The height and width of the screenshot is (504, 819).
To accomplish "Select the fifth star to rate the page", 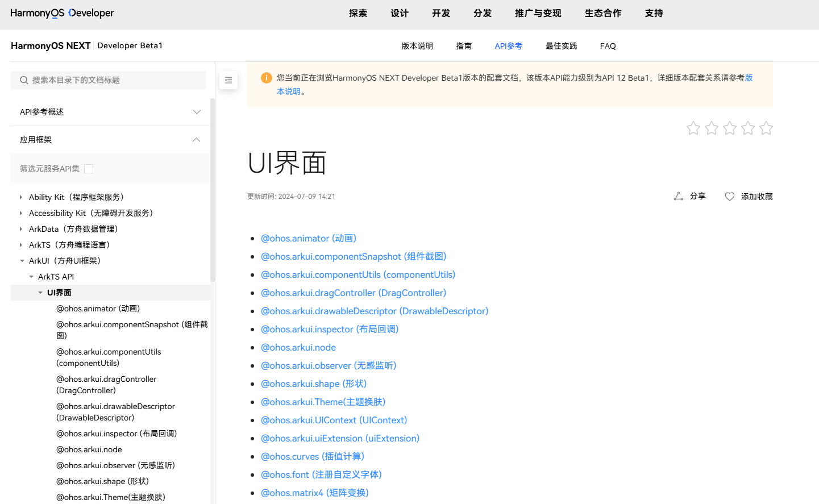I will click(x=766, y=128).
